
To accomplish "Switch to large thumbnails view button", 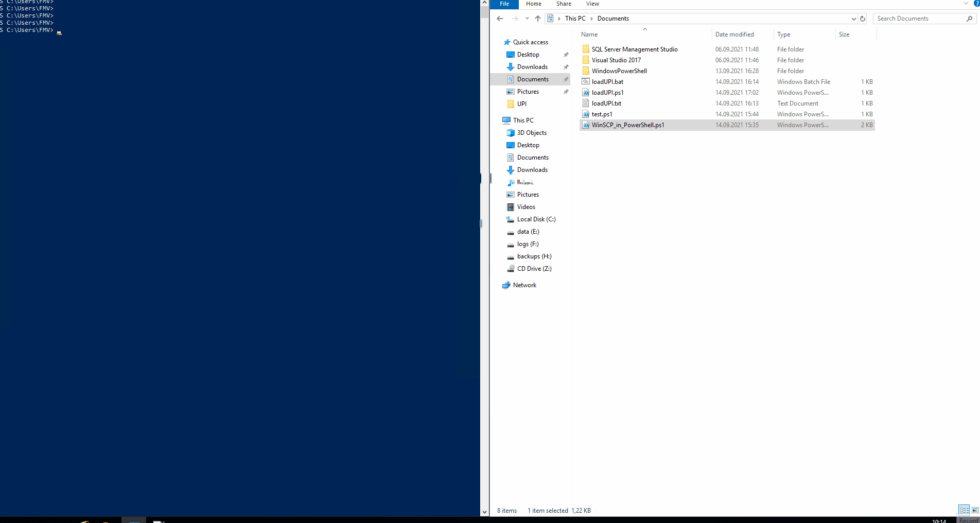I will pyautogui.click(x=975, y=510).
